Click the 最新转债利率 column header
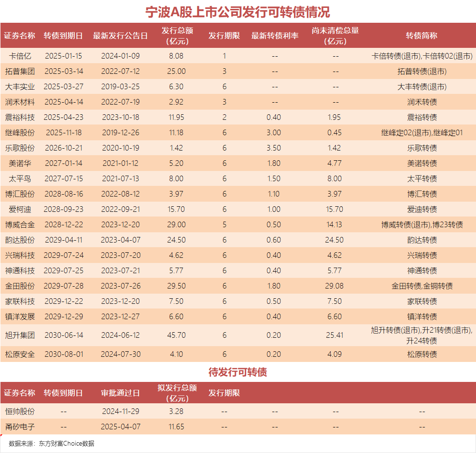476x453 pixels. (x=275, y=35)
